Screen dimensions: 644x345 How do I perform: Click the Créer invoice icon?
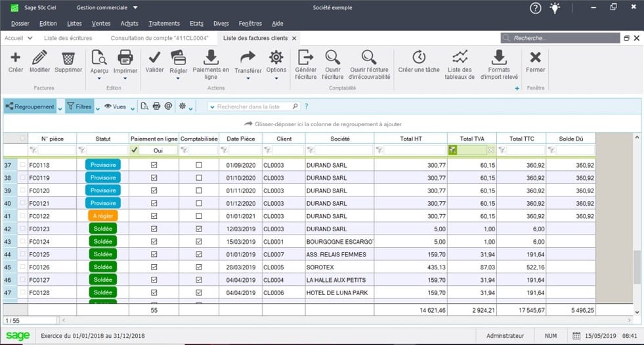point(15,57)
